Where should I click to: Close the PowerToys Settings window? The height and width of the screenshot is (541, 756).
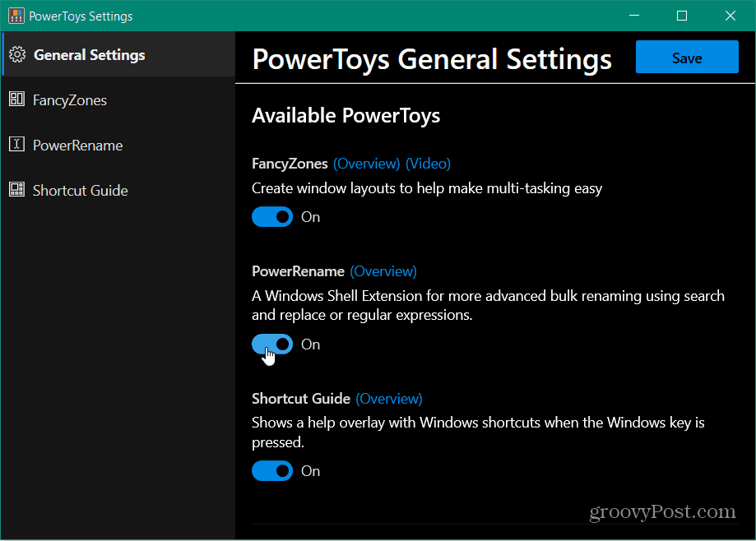coord(730,16)
